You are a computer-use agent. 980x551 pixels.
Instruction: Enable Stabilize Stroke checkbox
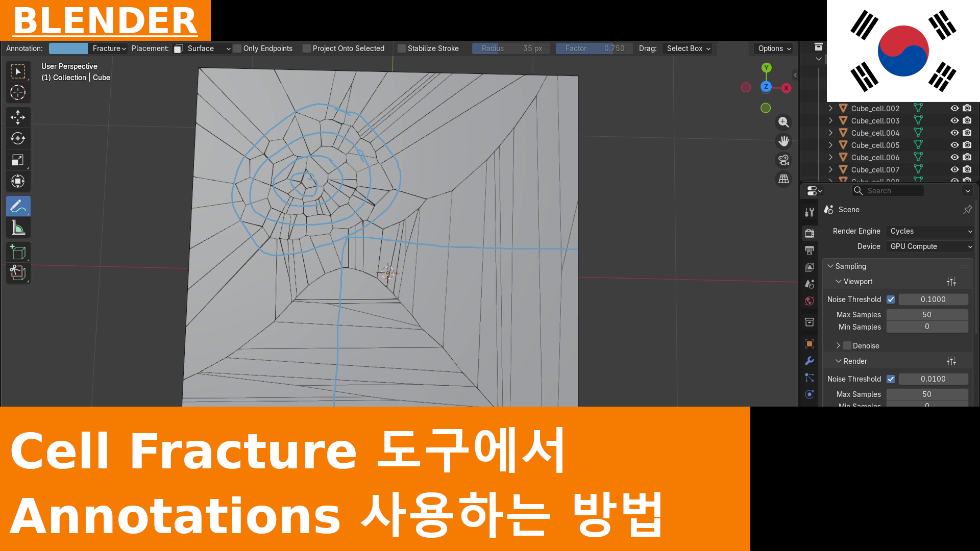[402, 48]
